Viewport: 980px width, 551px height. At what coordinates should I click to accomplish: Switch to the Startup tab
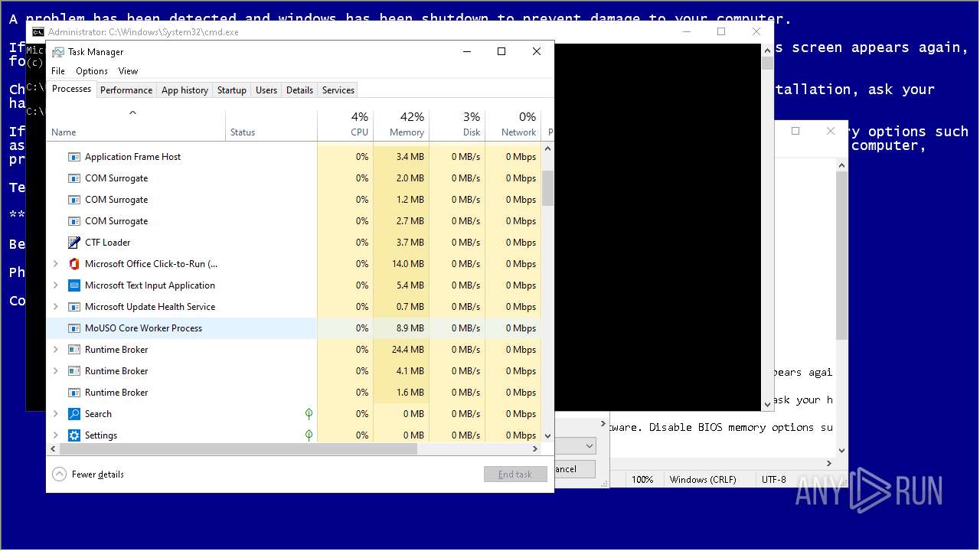[232, 90]
